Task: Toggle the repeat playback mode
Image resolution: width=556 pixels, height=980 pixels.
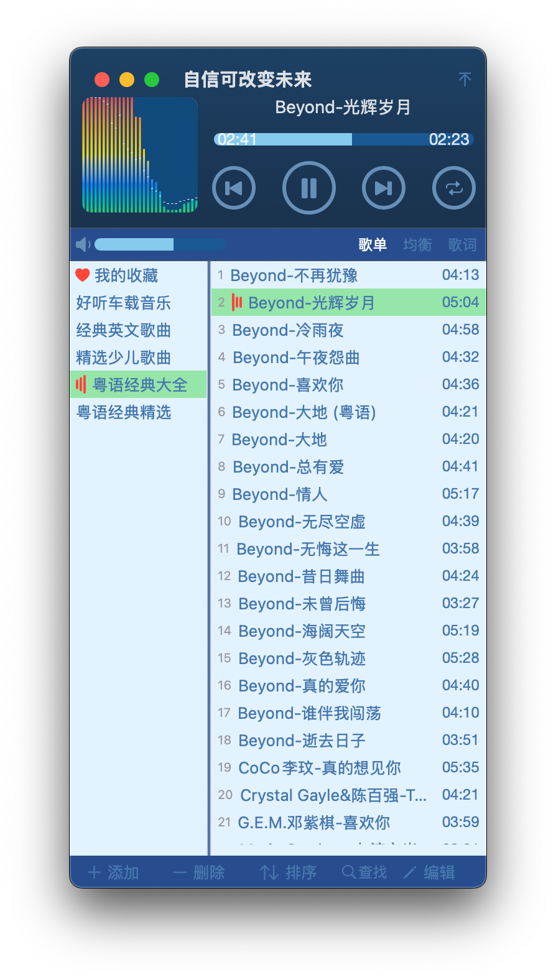Action: coord(454,188)
